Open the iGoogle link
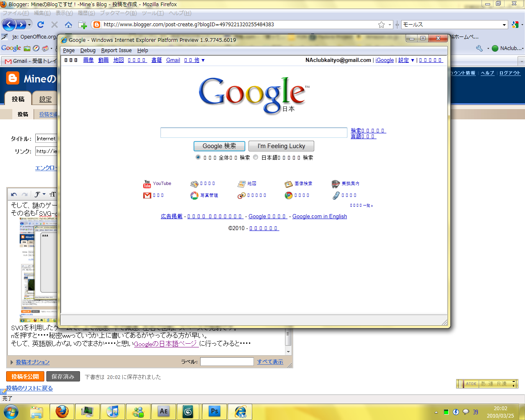 coord(385,60)
